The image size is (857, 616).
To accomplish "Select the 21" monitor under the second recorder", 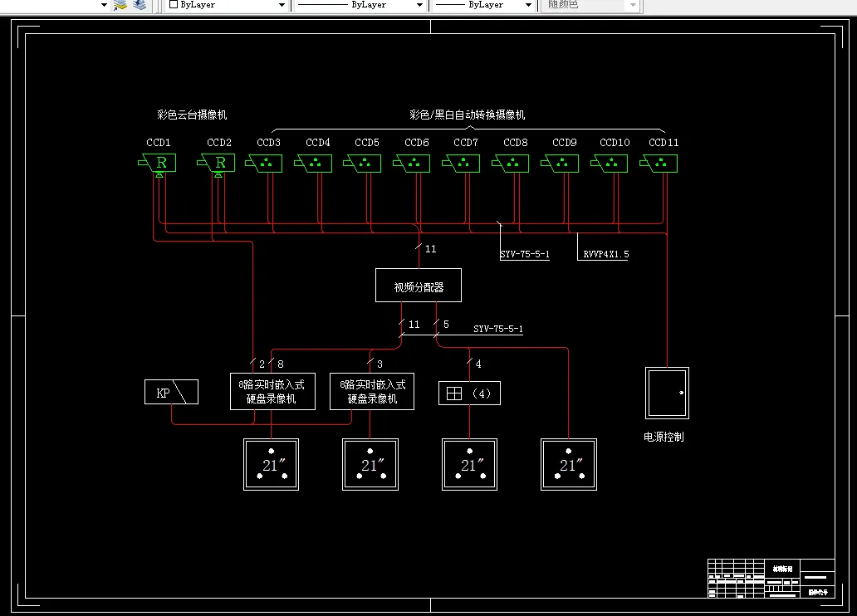I will pos(370,465).
